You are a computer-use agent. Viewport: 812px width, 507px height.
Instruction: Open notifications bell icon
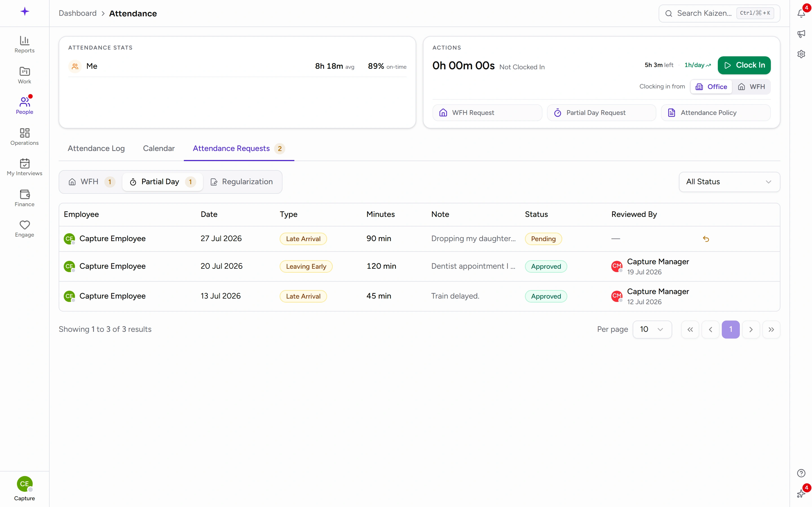click(x=801, y=14)
